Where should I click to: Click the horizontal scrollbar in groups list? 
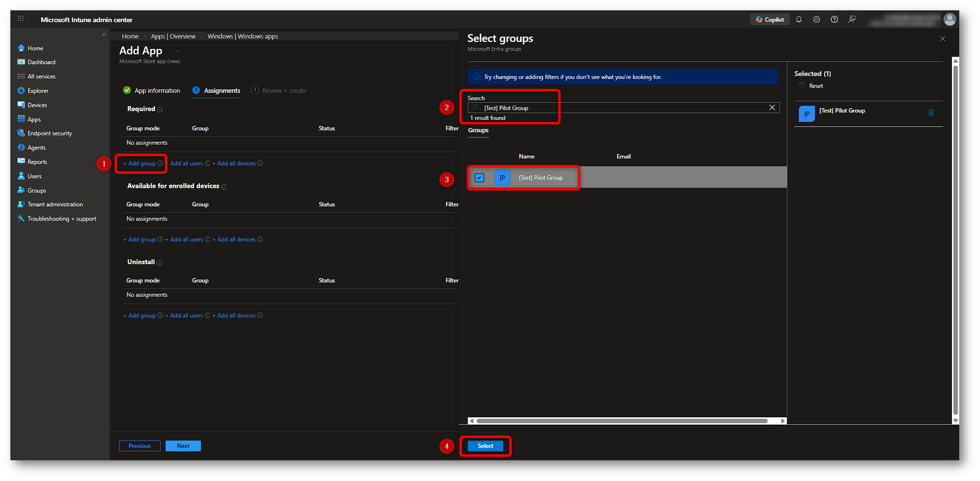click(x=621, y=421)
